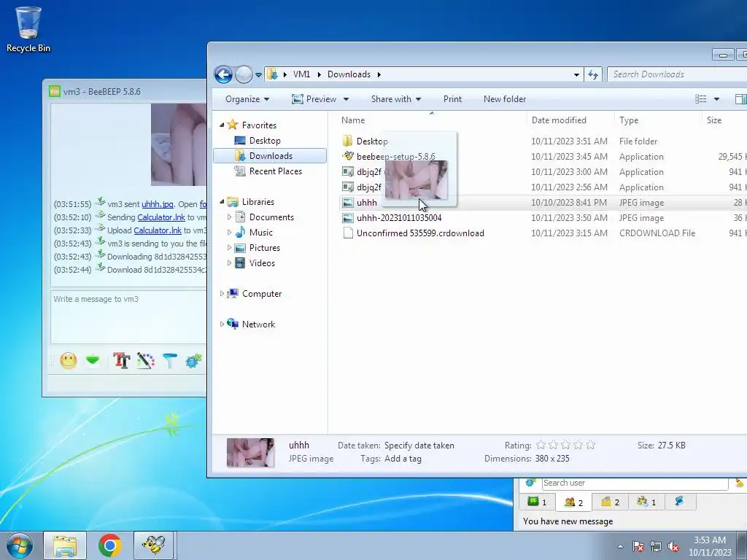This screenshot has height=560, width=747.
Task: Set rating to five stars
Action: [590, 445]
